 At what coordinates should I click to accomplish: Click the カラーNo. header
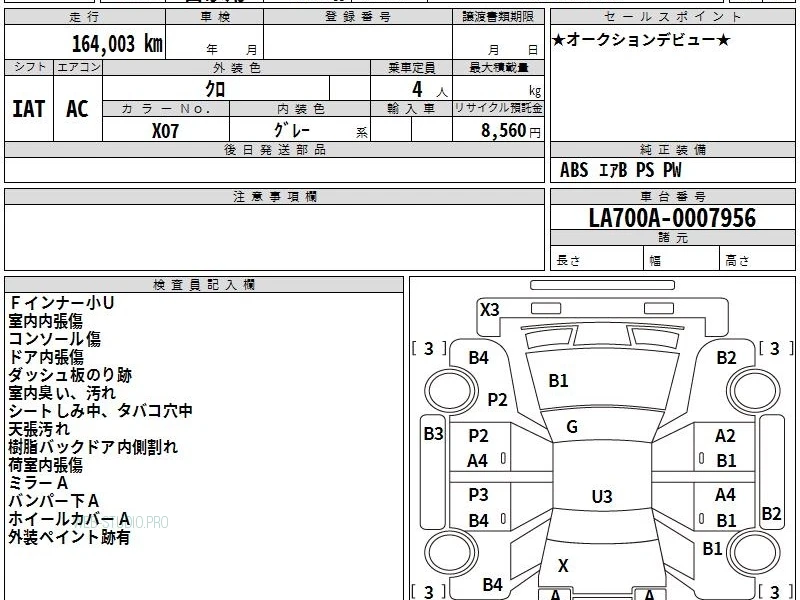(x=166, y=109)
